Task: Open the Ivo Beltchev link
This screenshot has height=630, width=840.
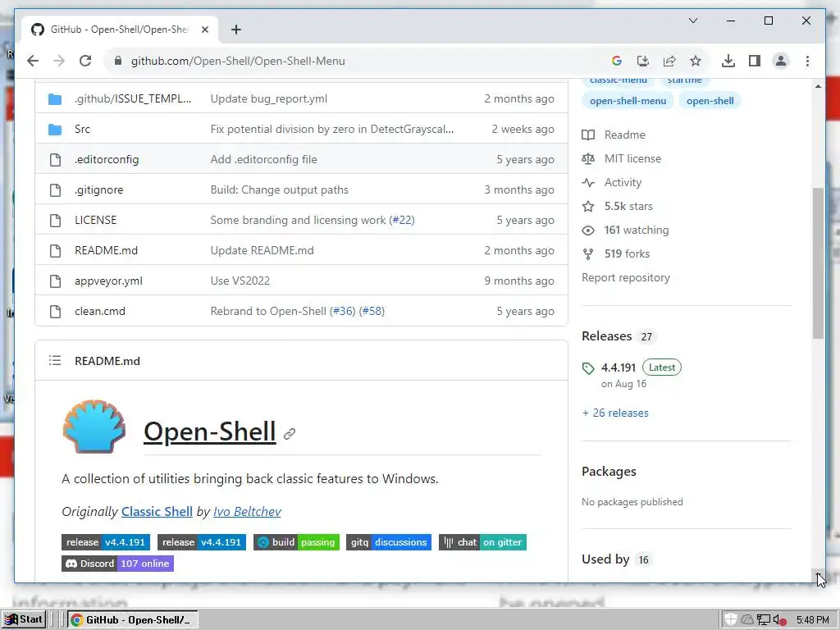Action: pyautogui.click(x=247, y=512)
